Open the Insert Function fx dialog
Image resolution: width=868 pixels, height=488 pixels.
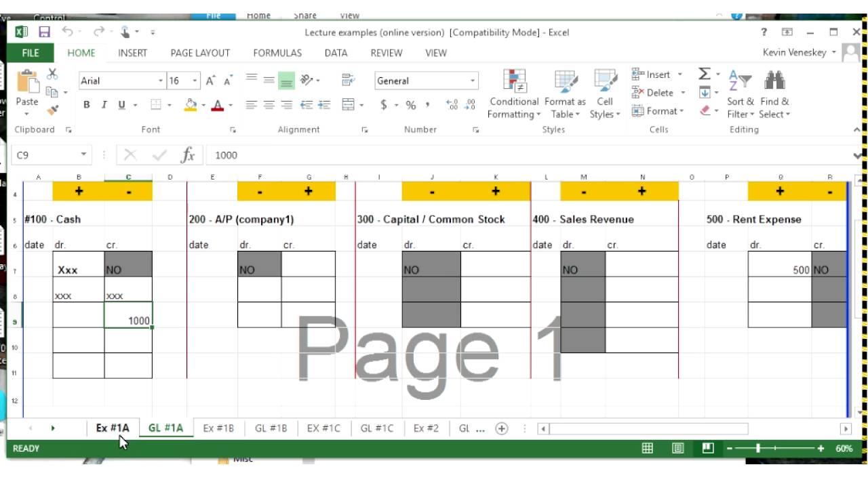[x=188, y=155]
